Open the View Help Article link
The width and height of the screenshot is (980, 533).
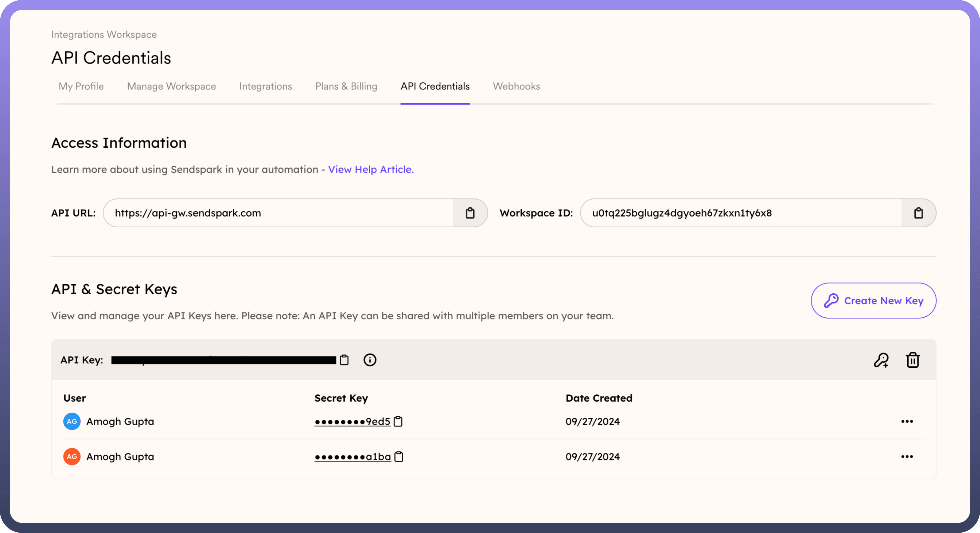pos(370,169)
